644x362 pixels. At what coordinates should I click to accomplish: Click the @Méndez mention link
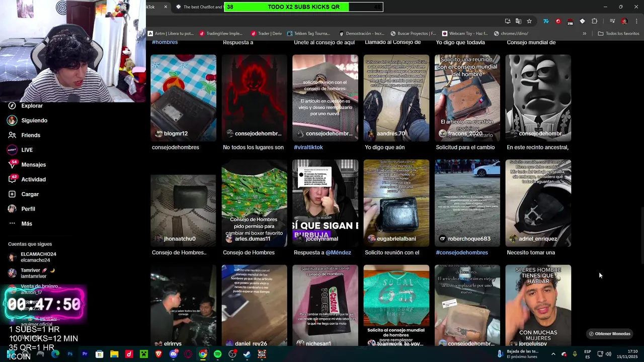338,252
